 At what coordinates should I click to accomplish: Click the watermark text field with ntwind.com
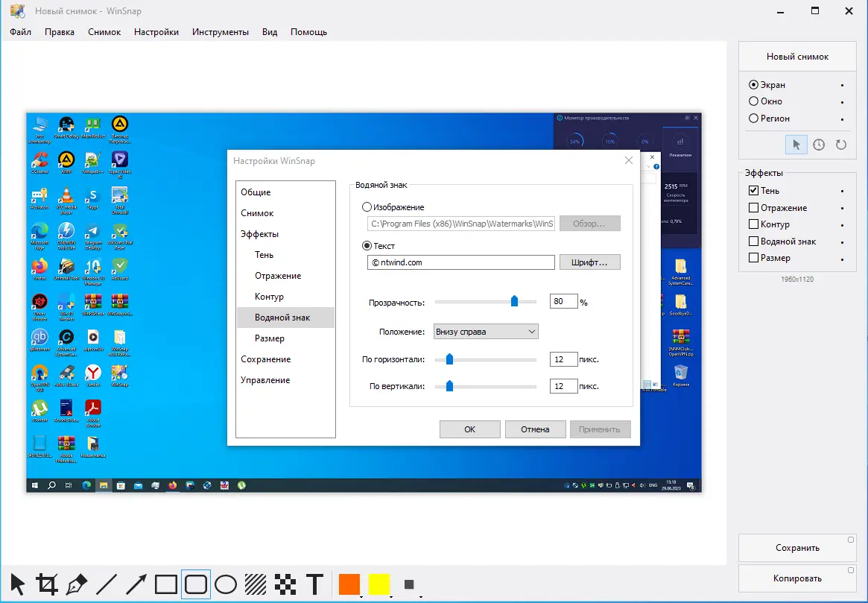click(460, 262)
